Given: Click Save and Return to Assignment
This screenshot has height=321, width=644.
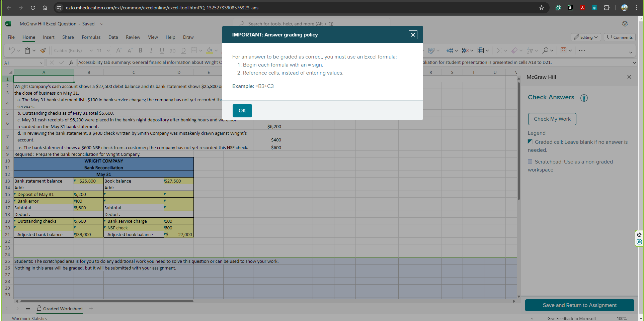Looking at the screenshot, I should [579, 305].
